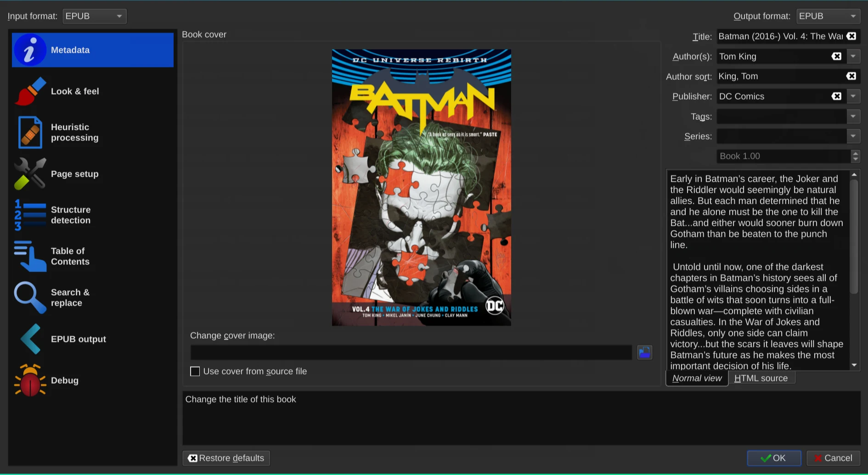Go to Structure detection section
The image size is (868, 475).
click(x=93, y=215)
